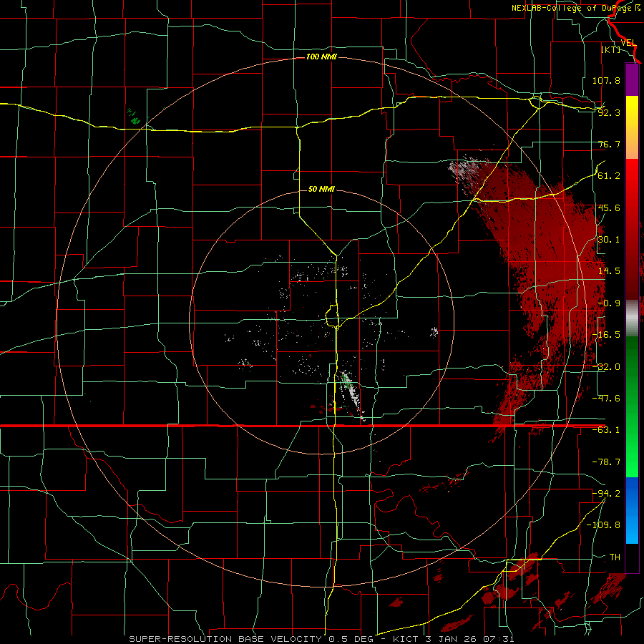The height and width of the screenshot is (644, 644).
Task: Click the 30.1 velocity legend value
Action: [x=609, y=240]
